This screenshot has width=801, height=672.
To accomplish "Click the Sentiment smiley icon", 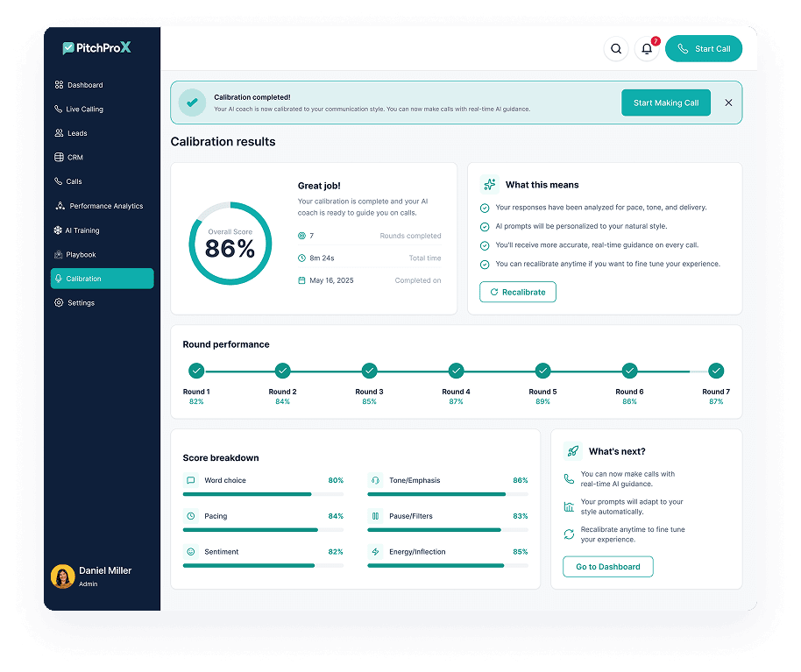I will (190, 551).
